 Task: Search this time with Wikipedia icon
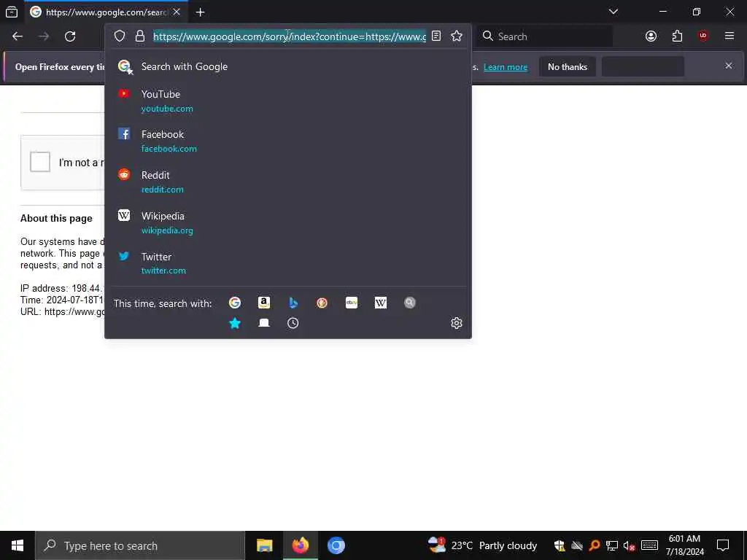381,303
